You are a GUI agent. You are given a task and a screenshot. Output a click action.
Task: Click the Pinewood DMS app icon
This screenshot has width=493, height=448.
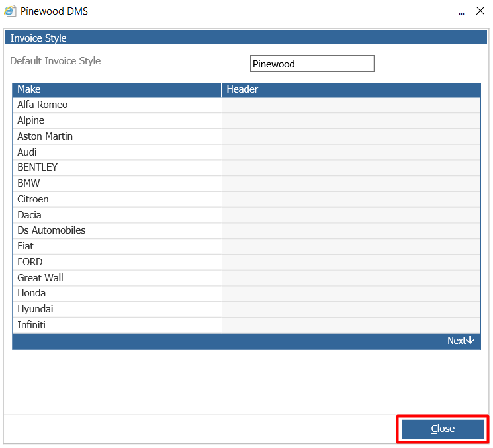pos(10,11)
